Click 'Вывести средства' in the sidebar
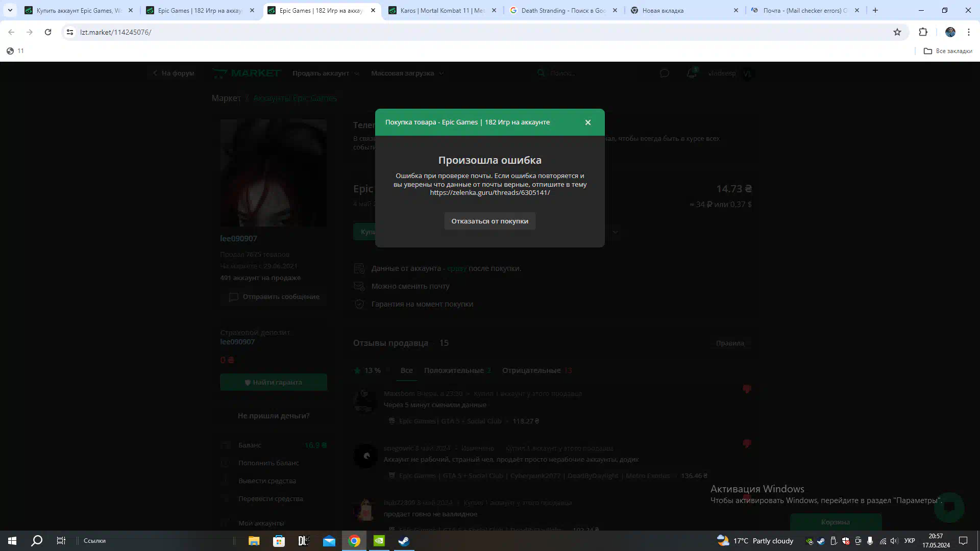 tap(267, 481)
